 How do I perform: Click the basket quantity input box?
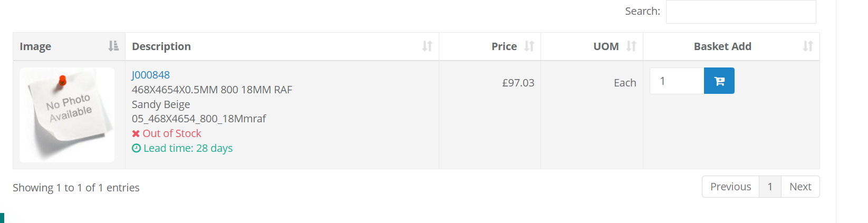(x=677, y=81)
